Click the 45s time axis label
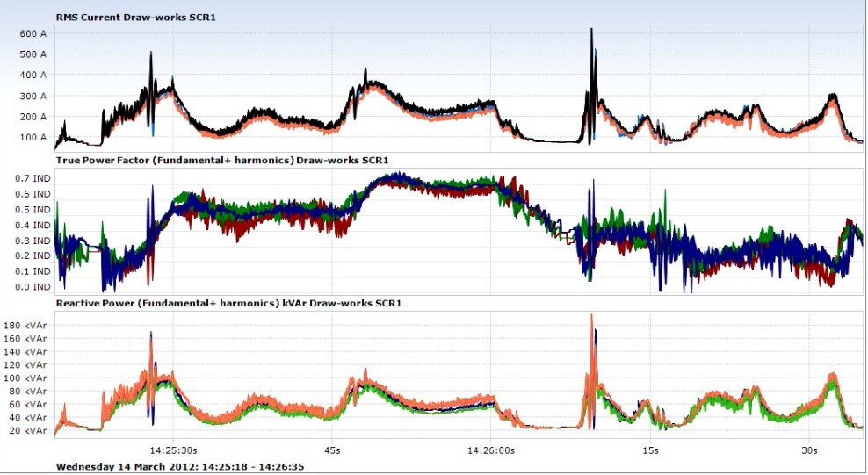The image size is (868, 475). [x=332, y=450]
